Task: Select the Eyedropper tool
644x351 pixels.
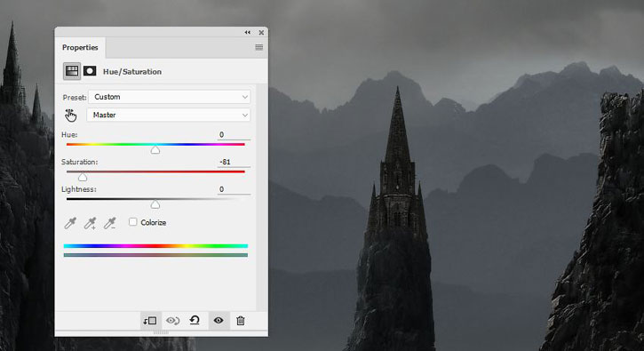Action: [x=70, y=223]
